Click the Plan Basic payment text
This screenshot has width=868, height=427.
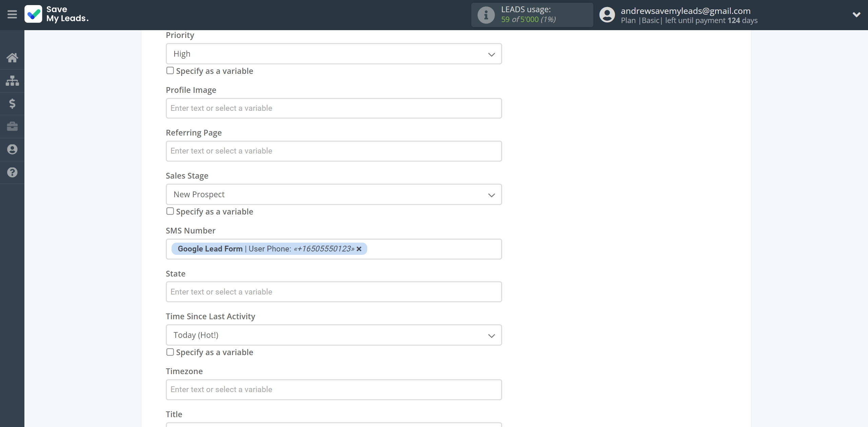click(x=689, y=20)
